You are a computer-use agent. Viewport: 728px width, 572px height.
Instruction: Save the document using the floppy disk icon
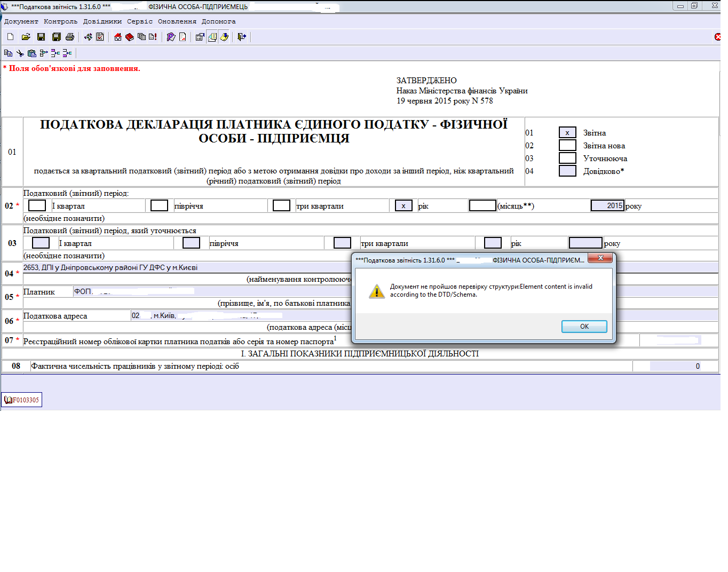pyautogui.click(x=41, y=37)
